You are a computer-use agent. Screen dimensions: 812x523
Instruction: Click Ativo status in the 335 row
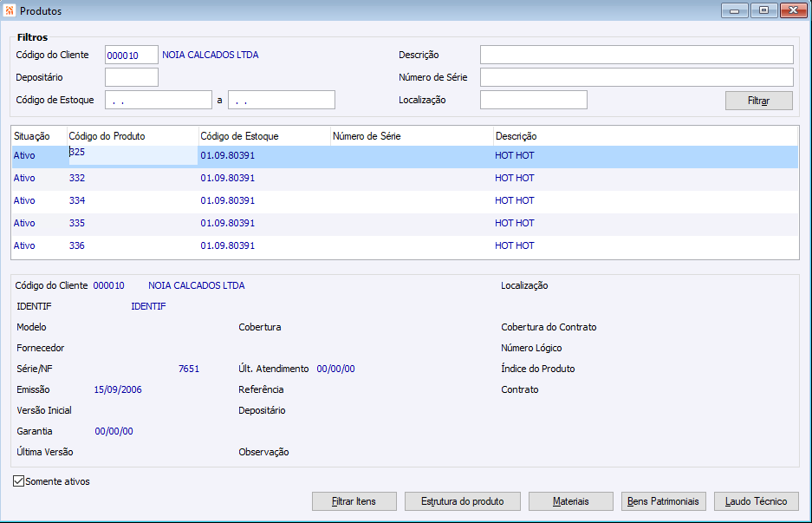(x=24, y=224)
